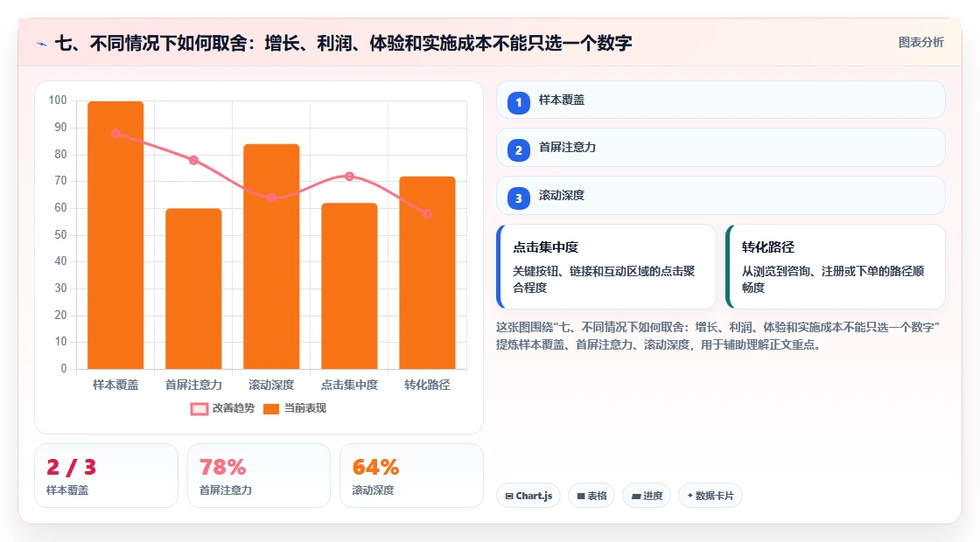Click the 样本覆盖 orange bar
The width and height of the screenshot is (980, 542).
tap(115, 235)
